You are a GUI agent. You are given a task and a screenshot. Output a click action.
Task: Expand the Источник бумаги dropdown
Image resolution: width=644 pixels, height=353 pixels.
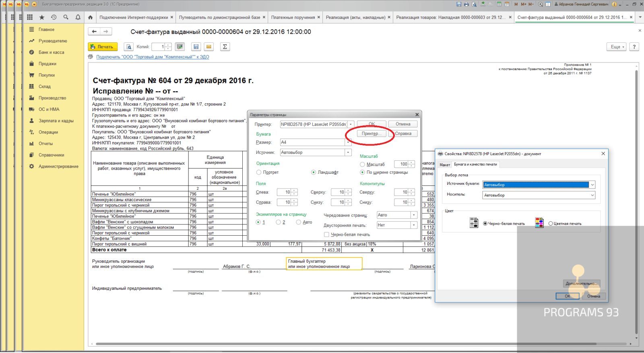coord(592,185)
